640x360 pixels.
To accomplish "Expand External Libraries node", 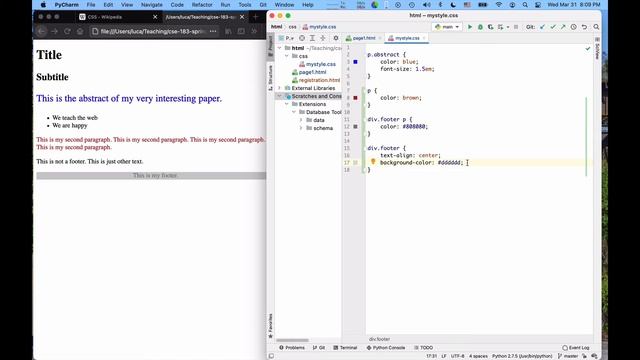I will tap(280, 88).
